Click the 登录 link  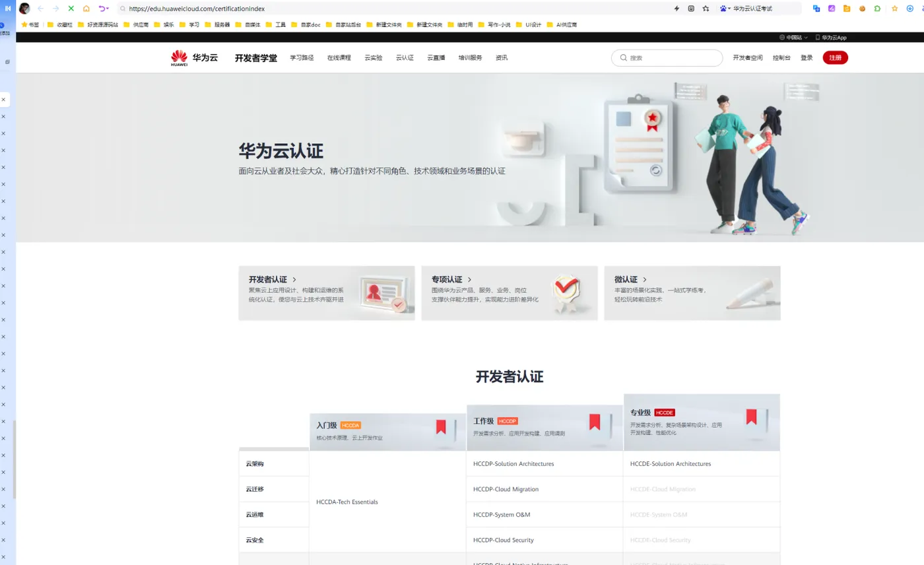(807, 57)
